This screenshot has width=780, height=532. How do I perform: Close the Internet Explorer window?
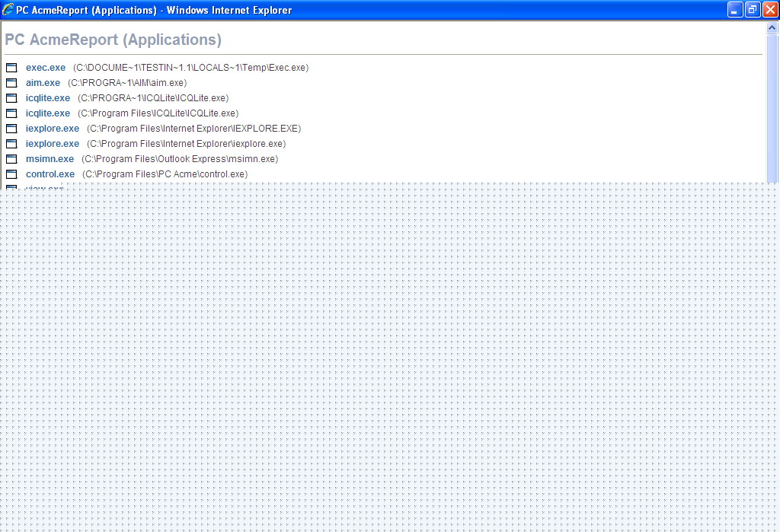770,9
